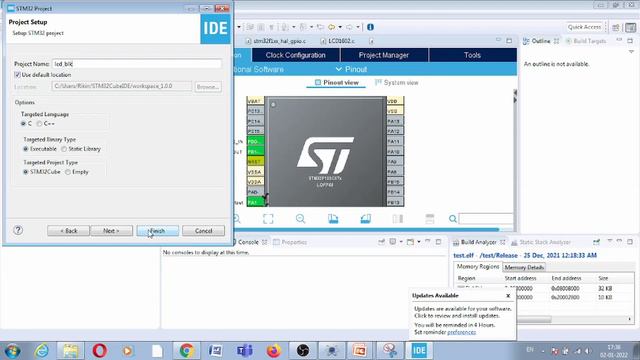Cancel the STM32 Project dialog
This screenshot has height=360, width=640.
point(203,231)
